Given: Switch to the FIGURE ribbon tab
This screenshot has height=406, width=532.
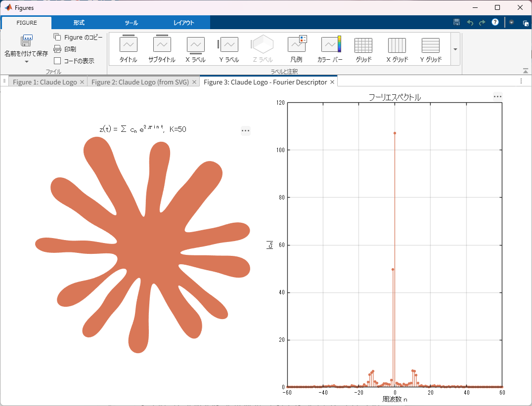Looking at the screenshot, I should [27, 23].
